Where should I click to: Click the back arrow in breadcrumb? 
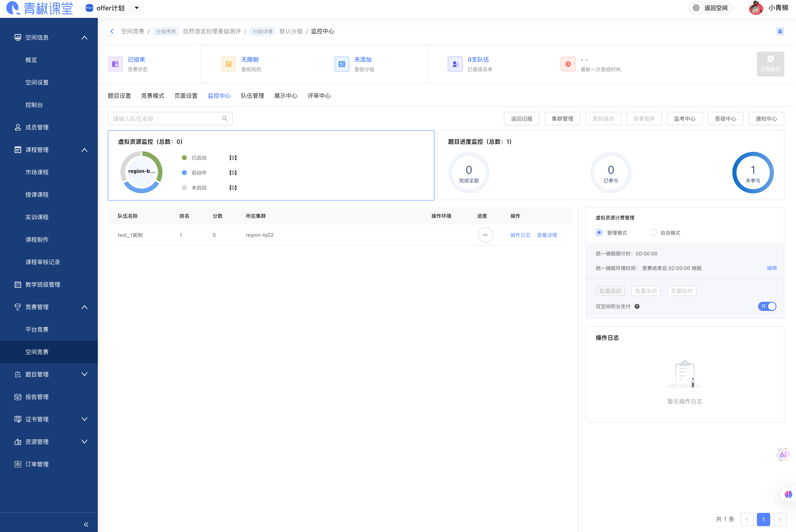pyautogui.click(x=112, y=31)
